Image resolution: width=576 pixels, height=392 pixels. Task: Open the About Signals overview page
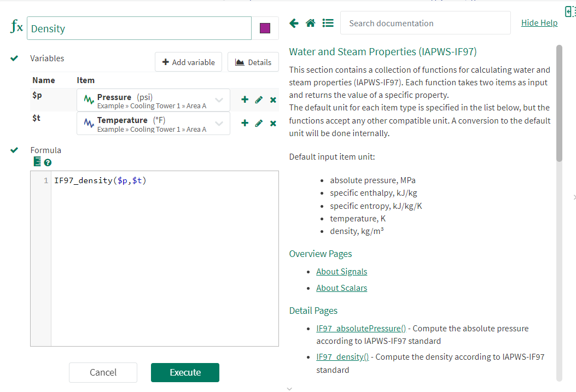click(x=341, y=272)
